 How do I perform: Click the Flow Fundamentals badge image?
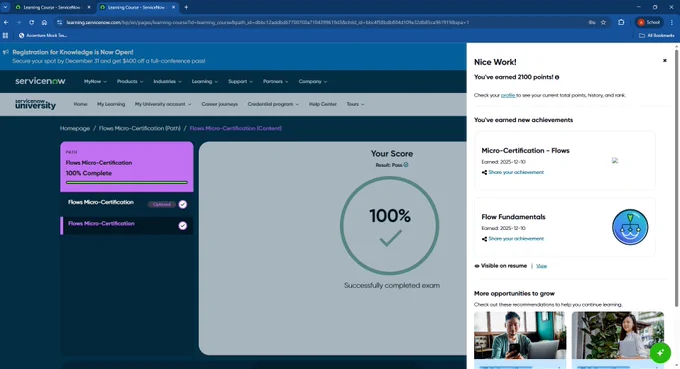630,227
